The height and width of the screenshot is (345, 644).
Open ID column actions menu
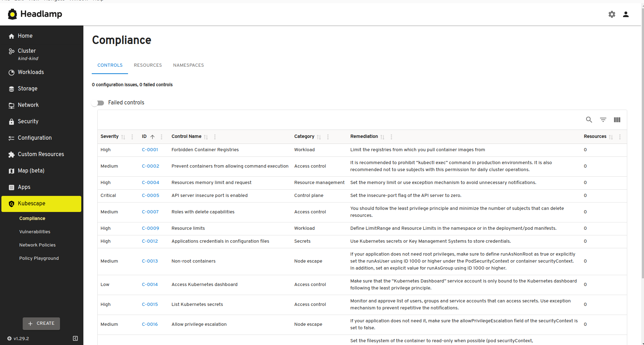162,137
